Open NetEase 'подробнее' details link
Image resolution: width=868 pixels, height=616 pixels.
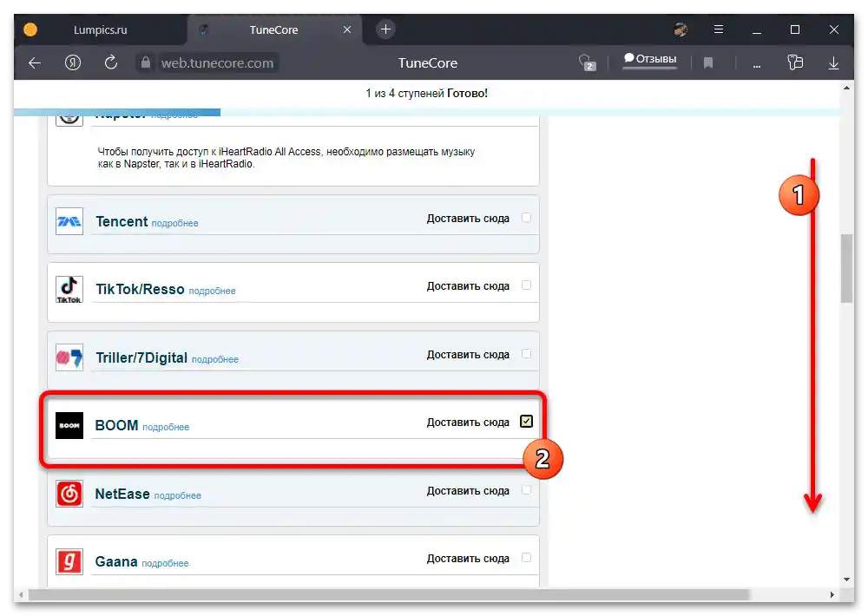[178, 495]
